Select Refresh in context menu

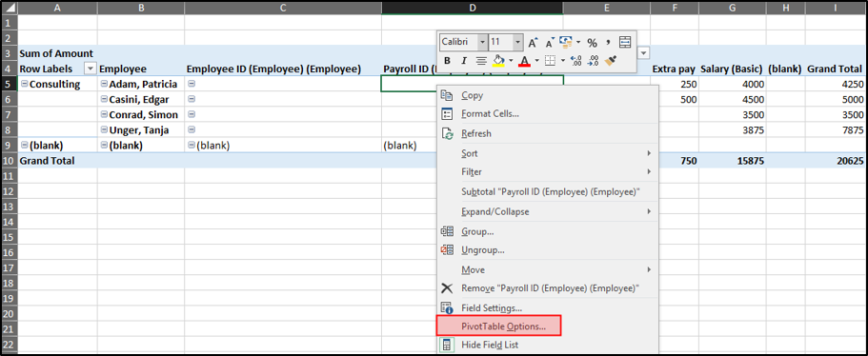(x=548, y=133)
